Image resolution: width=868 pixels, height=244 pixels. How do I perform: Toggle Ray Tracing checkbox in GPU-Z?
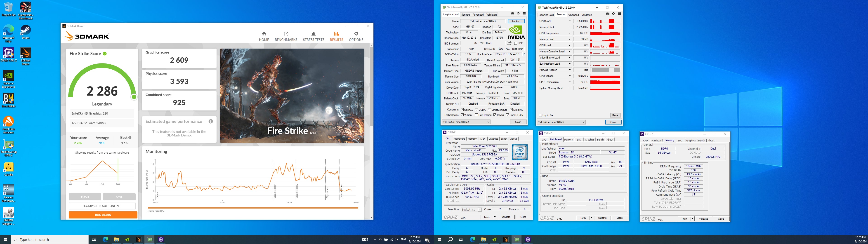pos(476,115)
